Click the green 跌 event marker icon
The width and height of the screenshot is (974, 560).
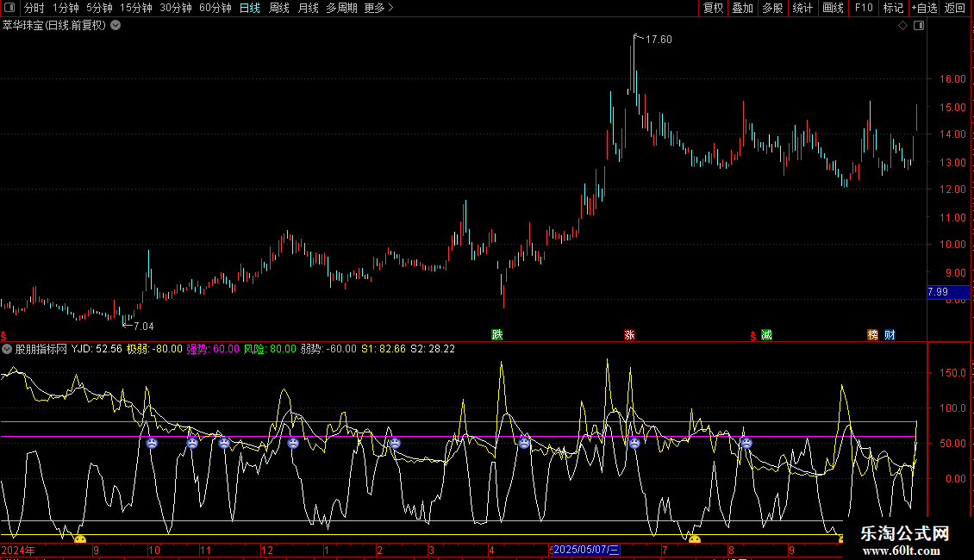[x=496, y=335]
